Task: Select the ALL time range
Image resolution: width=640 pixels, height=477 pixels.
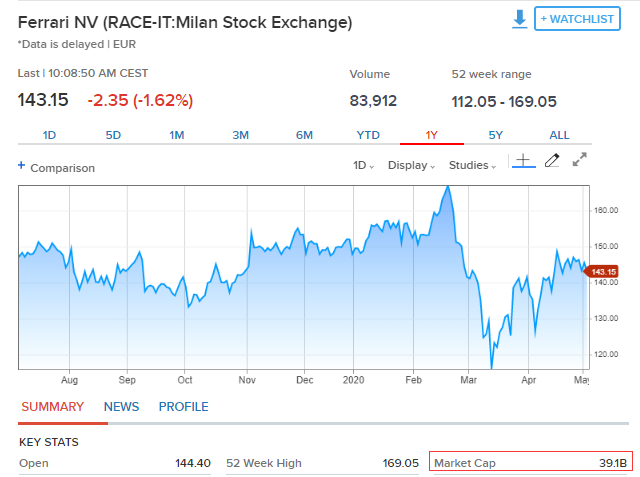Action: 560,135
